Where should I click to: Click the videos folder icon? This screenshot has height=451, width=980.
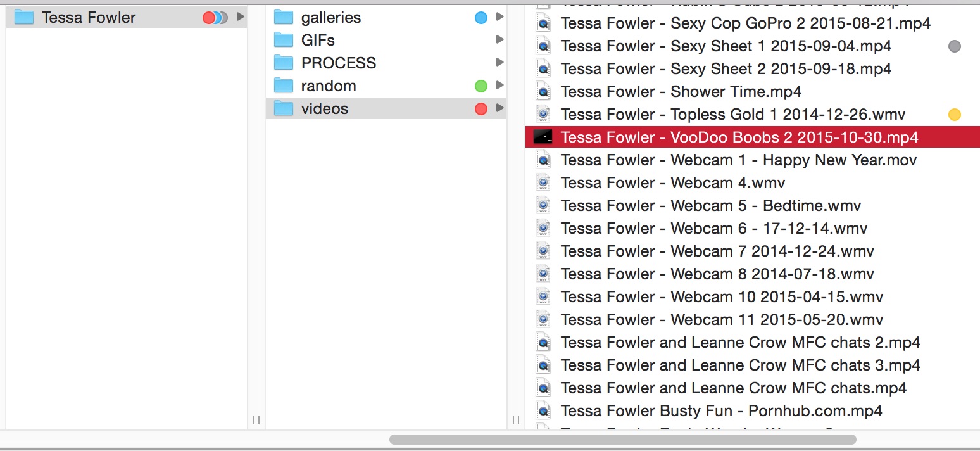pos(284,108)
